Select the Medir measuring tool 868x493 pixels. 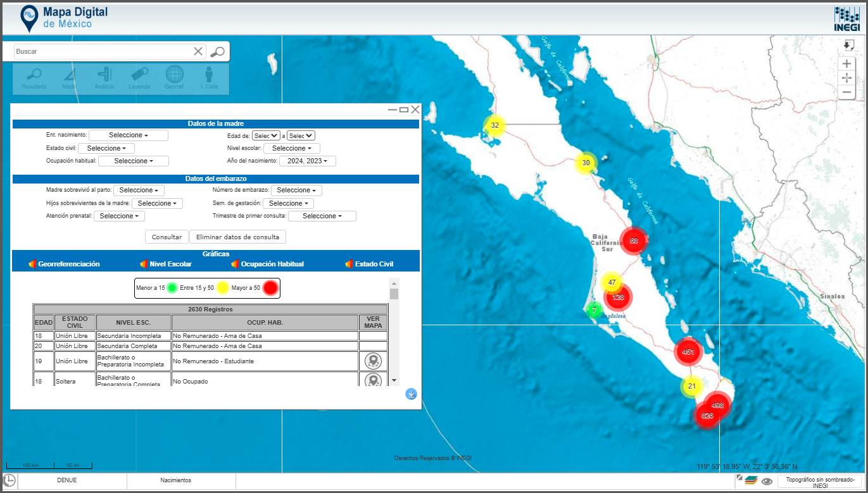tap(69, 78)
